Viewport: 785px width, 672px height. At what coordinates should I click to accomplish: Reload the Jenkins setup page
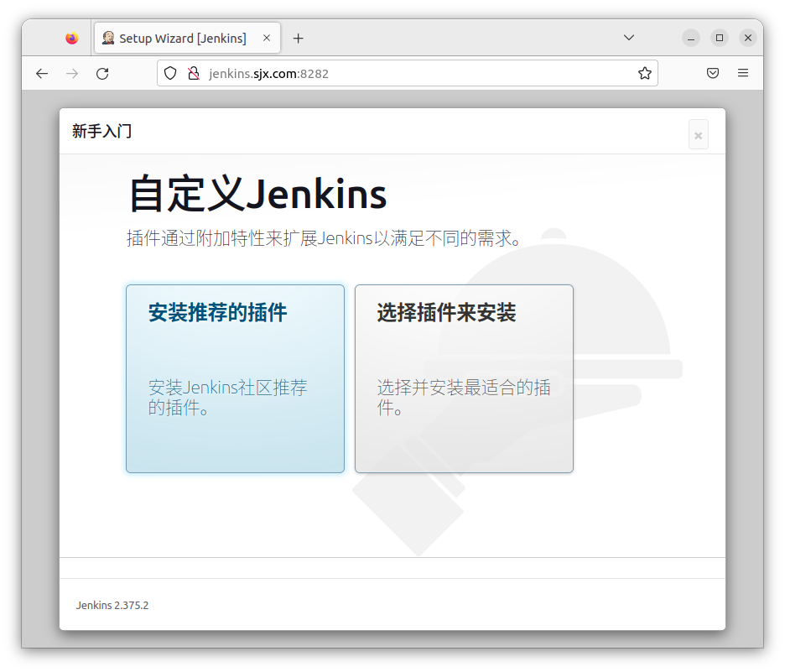coord(102,73)
